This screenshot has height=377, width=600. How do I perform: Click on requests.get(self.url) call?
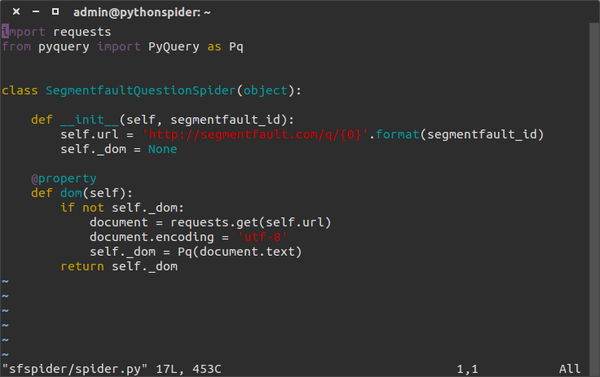(251, 222)
